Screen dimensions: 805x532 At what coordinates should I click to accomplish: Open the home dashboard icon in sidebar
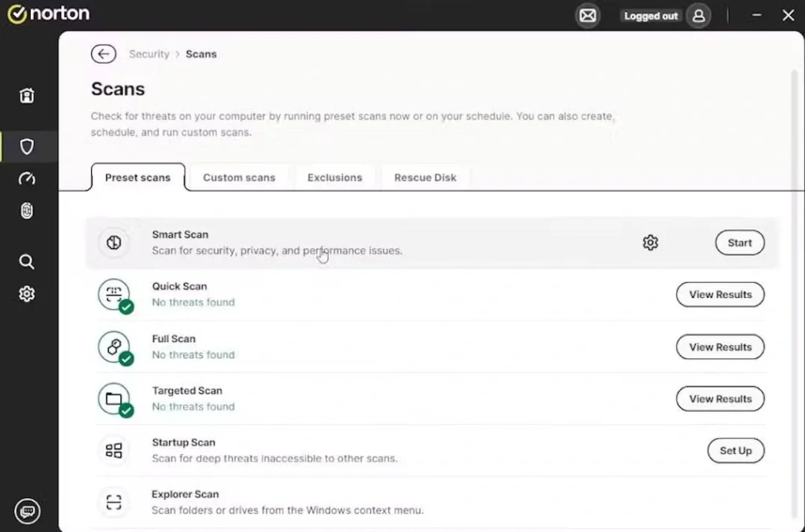tap(27, 96)
